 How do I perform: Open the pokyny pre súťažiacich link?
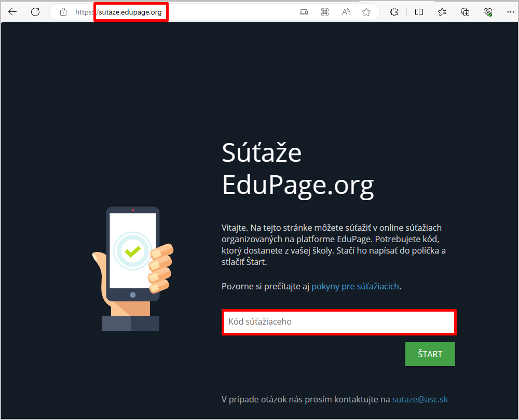(x=355, y=286)
